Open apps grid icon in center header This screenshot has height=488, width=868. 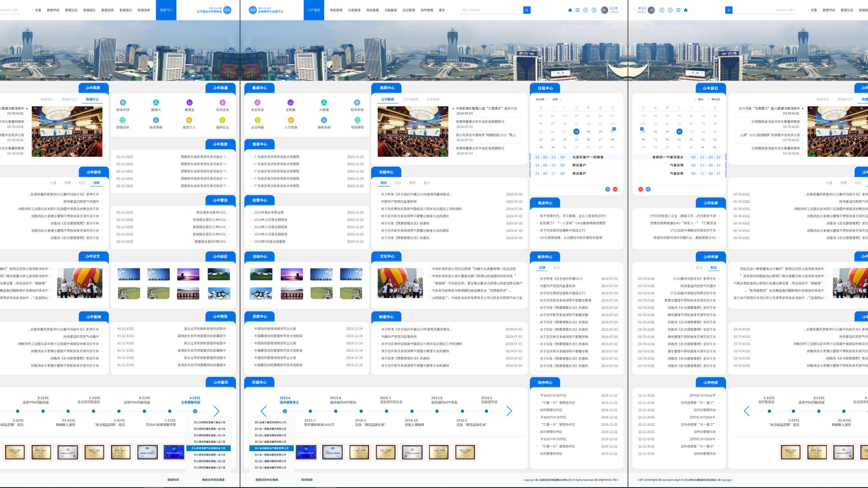coord(577,10)
